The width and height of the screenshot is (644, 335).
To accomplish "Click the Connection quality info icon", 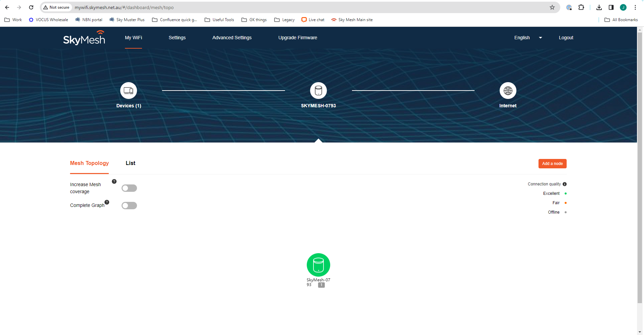I will pyautogui.click(x=565, y=184).
